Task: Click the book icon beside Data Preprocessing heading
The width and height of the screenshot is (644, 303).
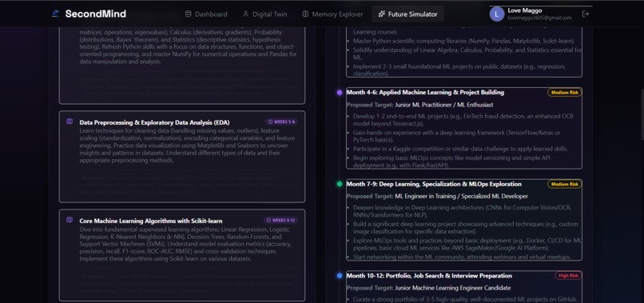Action: pyautogui.click(x=70, y=122)
